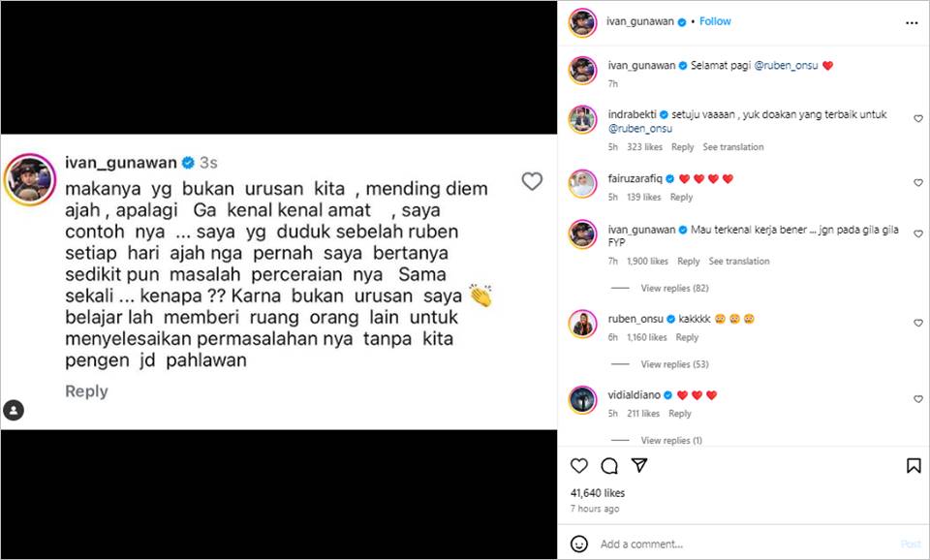930x560 pixels.
Task: Open @ruben_onsu mention in caption
Action: (786, 65)
